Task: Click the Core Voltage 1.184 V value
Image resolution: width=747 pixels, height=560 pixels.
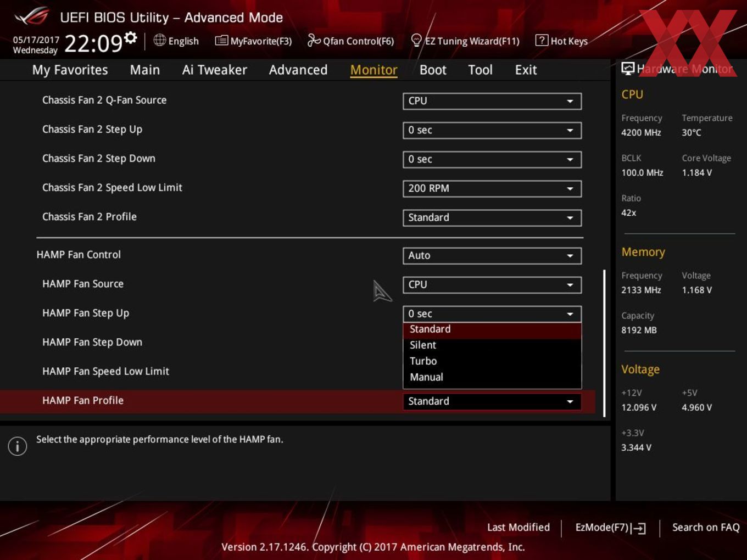Action: click(697, 173)
